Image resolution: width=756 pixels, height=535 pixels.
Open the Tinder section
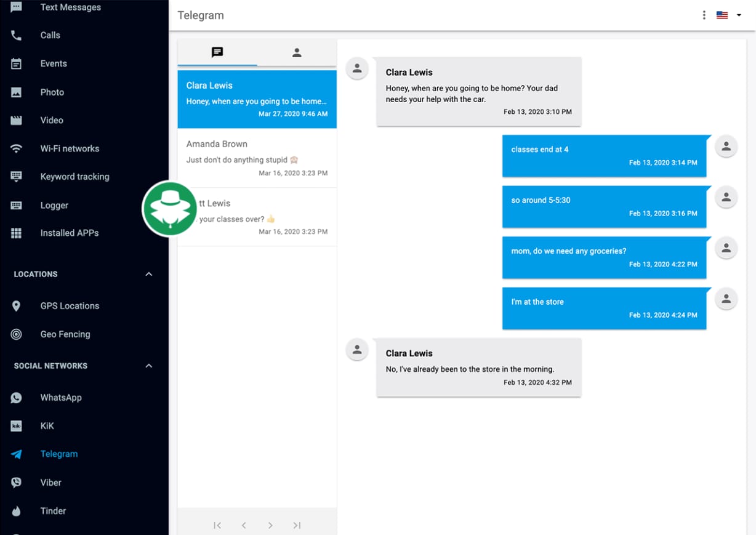coord(53,510)
